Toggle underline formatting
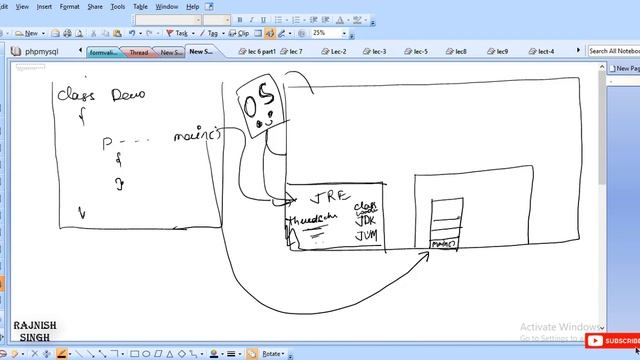 tap(263, 20)
